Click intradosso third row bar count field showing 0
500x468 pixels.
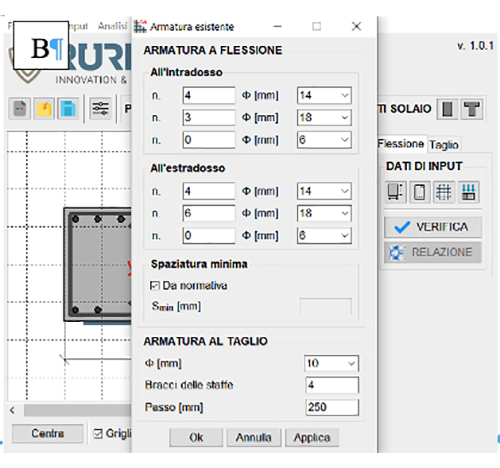pyautogui.click(x=209, y=140)
